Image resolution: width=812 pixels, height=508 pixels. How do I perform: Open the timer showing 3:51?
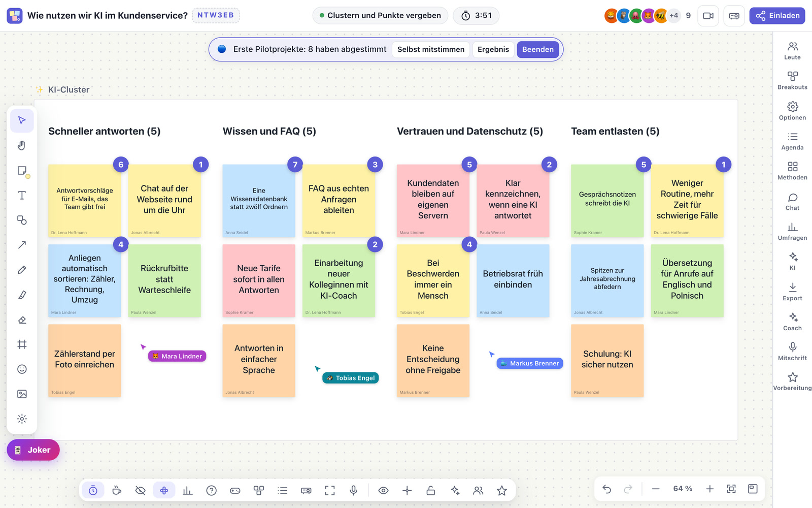(x=476, y=16)
